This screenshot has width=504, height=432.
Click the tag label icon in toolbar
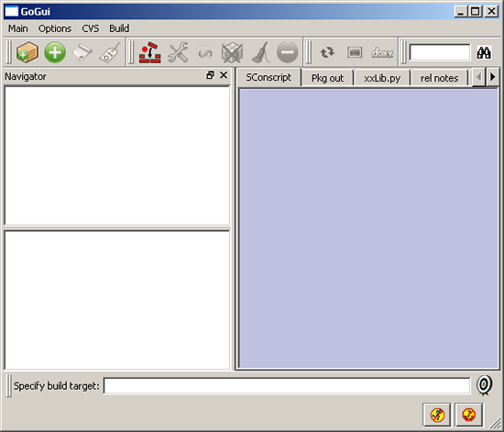[110, 52]
